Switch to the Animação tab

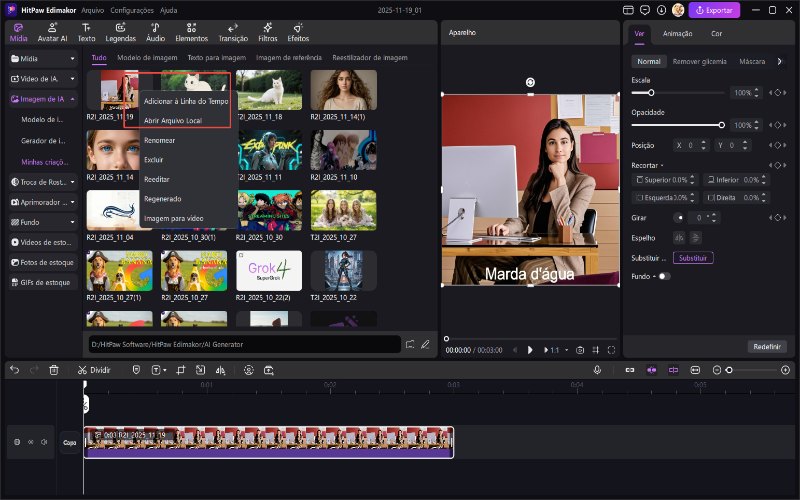677,33
